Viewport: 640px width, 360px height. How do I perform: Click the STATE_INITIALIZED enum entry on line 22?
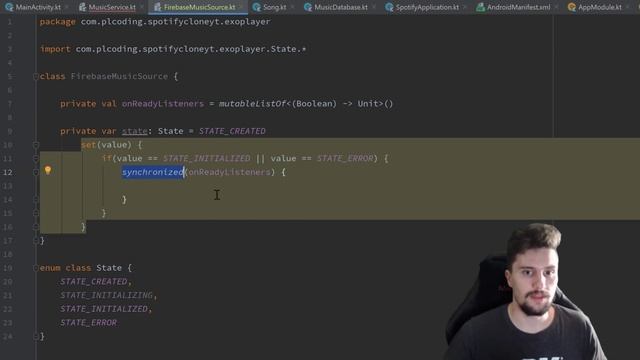[104, 309]
